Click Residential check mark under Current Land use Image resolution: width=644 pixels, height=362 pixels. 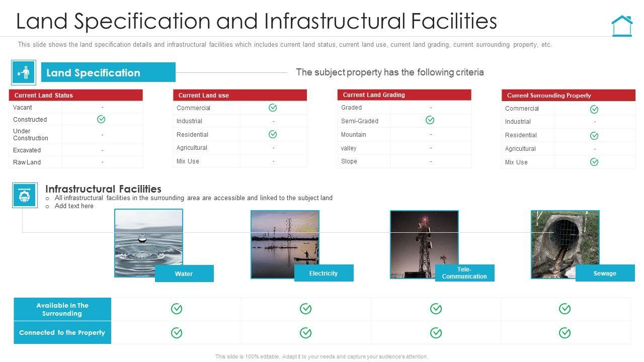[273, 134]
